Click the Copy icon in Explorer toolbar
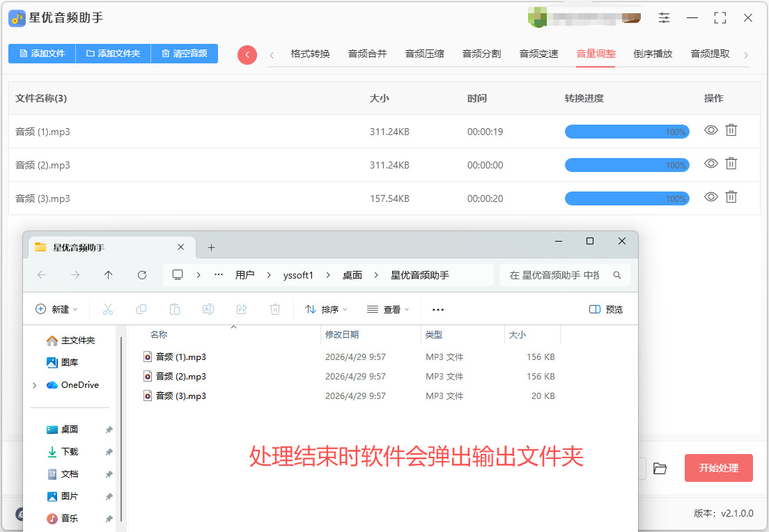 tap(141, 309)
